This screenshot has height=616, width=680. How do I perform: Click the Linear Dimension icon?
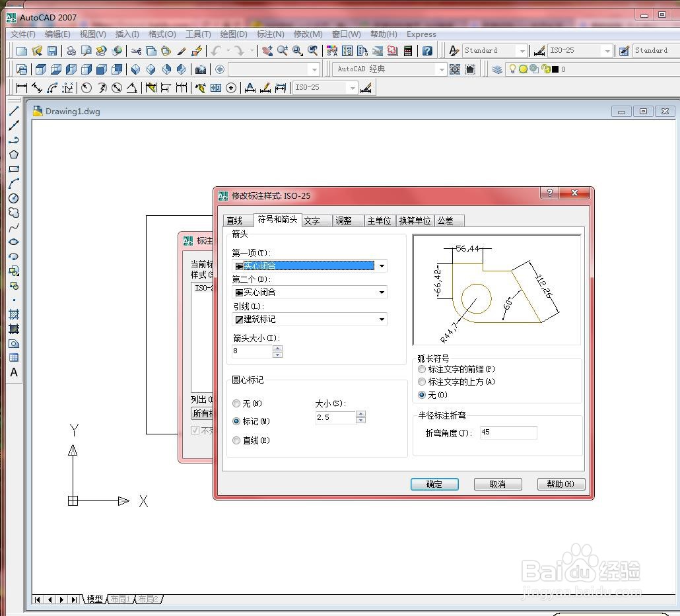pyautogui.click(x=21, y=88)
